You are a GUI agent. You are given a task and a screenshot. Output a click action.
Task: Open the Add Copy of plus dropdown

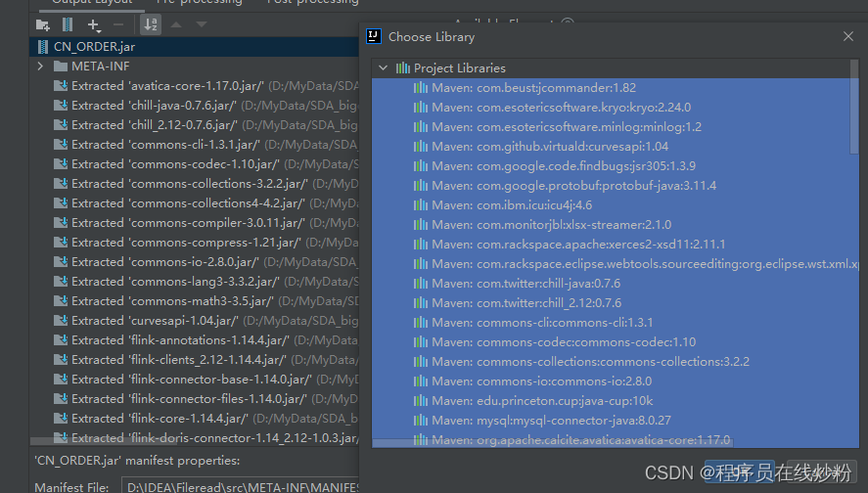click(94, 24)
